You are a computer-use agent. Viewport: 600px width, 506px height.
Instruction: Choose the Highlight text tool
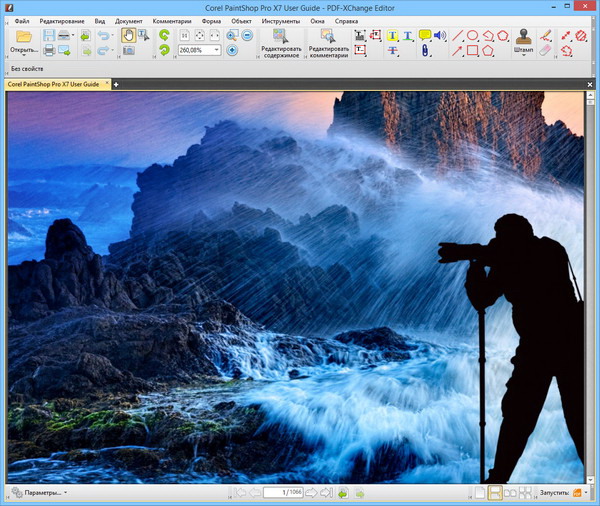click(392, 36)
